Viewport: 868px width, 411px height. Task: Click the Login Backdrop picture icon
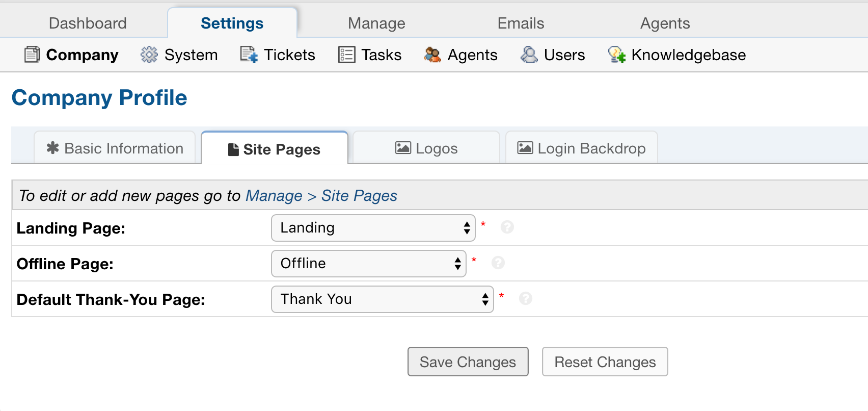tap(525, 148)
